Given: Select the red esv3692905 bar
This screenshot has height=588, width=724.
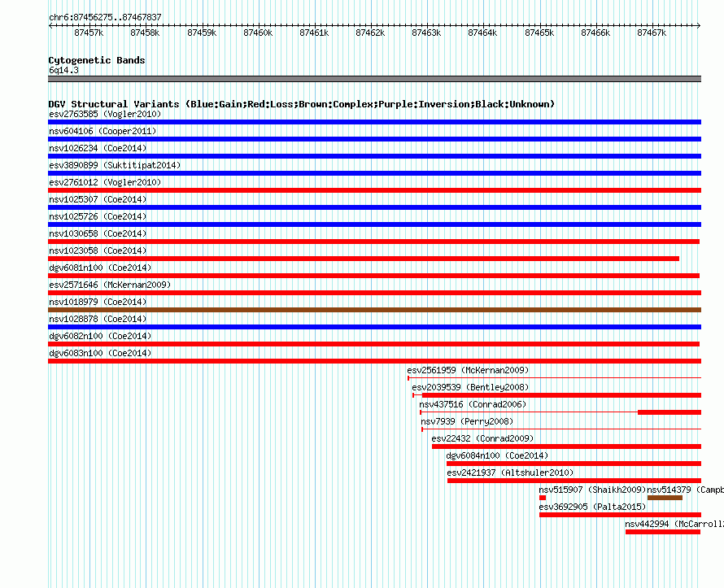Looking at the screenshot, I should coord(620,515).
